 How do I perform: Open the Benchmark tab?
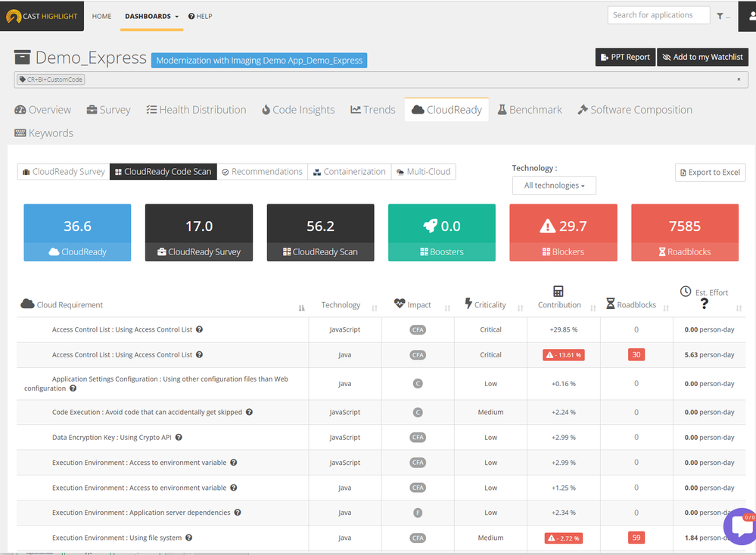point(530,110)
